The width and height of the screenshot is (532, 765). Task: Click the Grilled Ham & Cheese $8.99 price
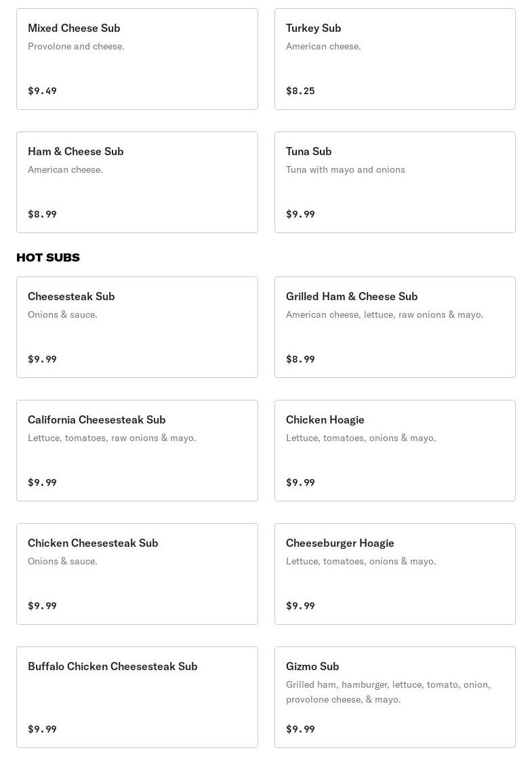[x=300, y=359]
